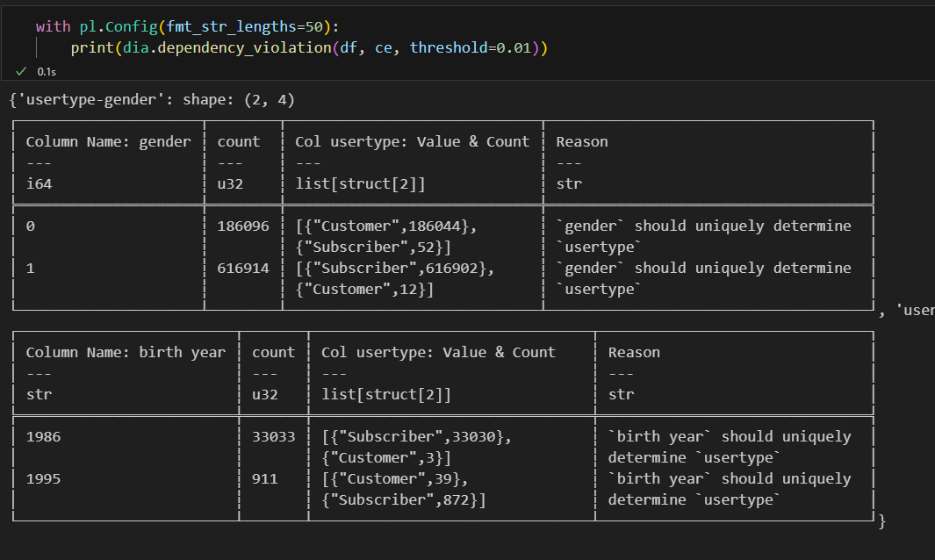Click the [{"Subscriber",616902} list entry
Image resolution: width=935 pixels, height=560 pixels.
pyautogui.click(x=395, y=269)
